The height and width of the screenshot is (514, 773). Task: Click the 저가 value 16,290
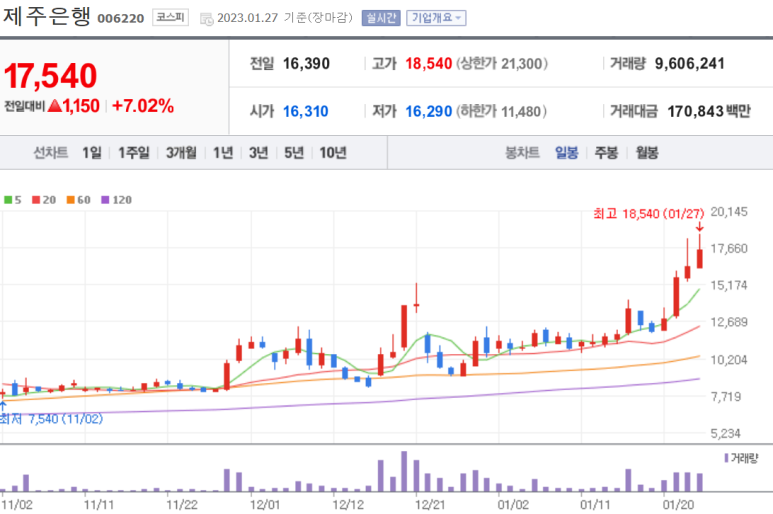[428, 111]
